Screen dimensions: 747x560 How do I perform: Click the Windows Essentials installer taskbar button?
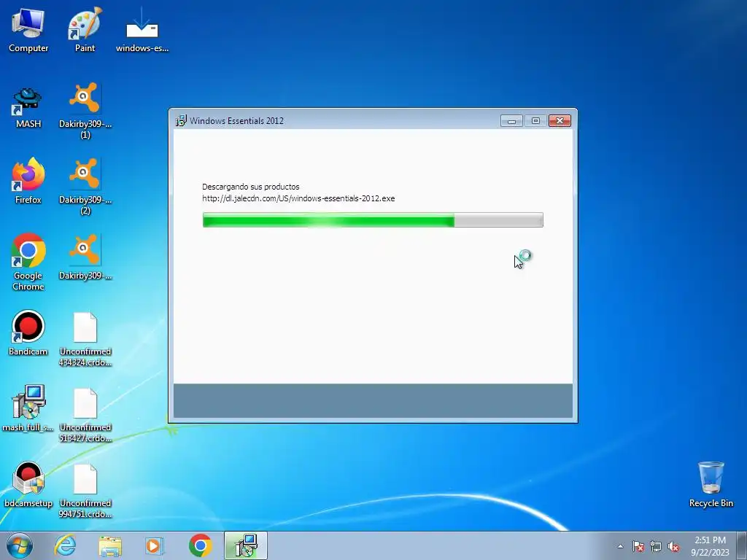[246, 545]
